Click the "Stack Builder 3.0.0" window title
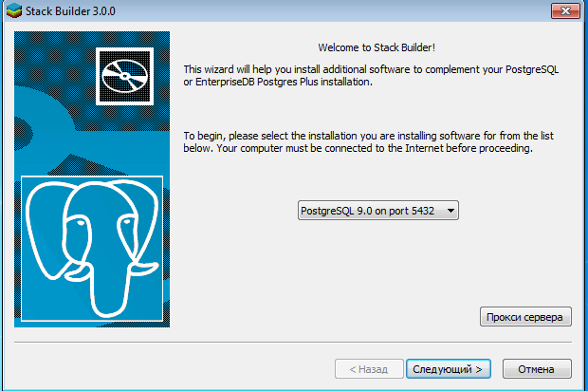Viewport: 588px width, 391px height. coord(70,11)
